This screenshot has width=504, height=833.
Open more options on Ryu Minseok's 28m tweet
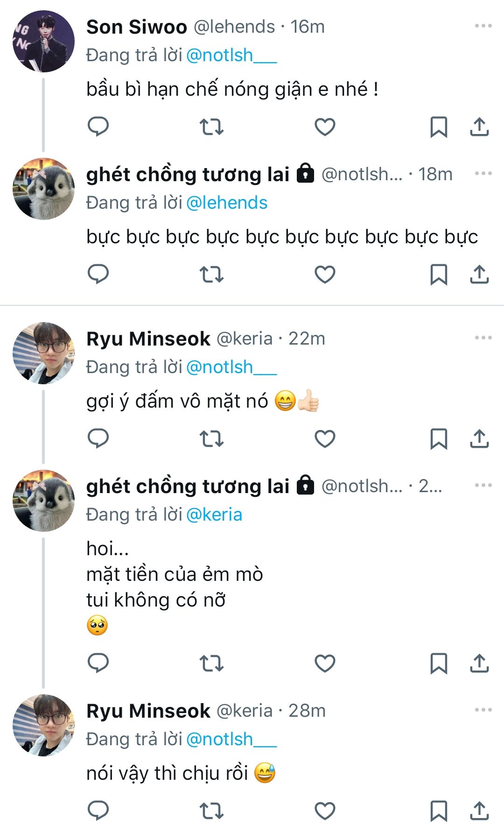coord(483,710)
